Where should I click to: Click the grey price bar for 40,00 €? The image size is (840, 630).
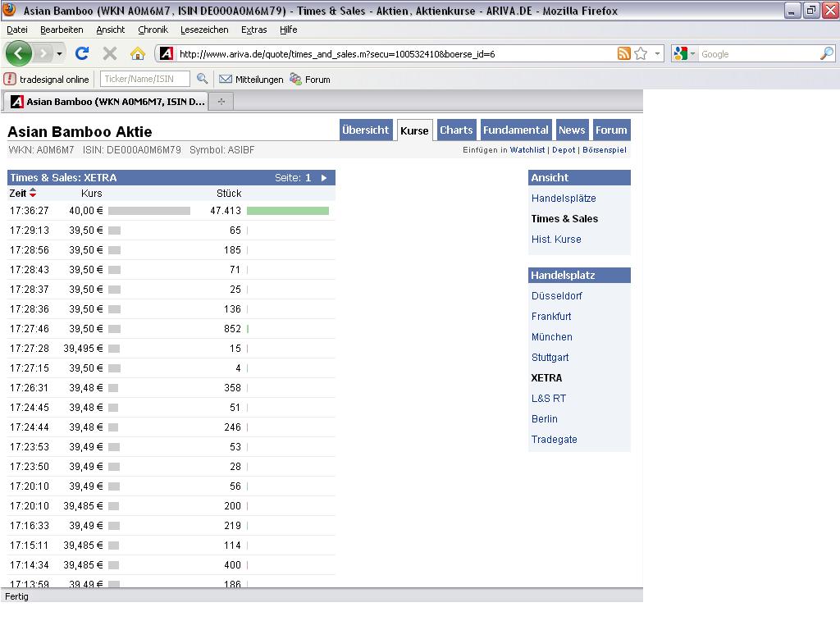click(149, 211)
